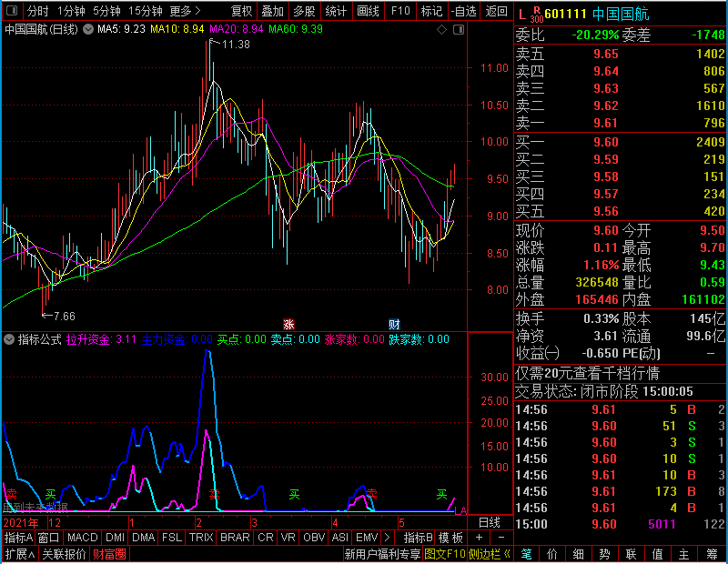Show more indicators with the > arrow
The width and height of the screenshot is (728, 564).
pyautogui.click(x=388, y=538)
